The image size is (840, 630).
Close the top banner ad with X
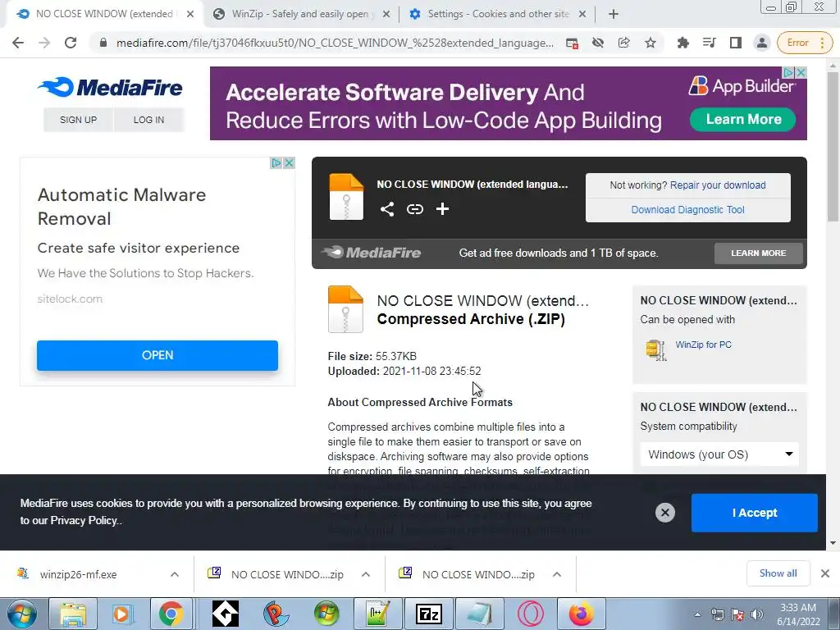(x=801, y=72)
